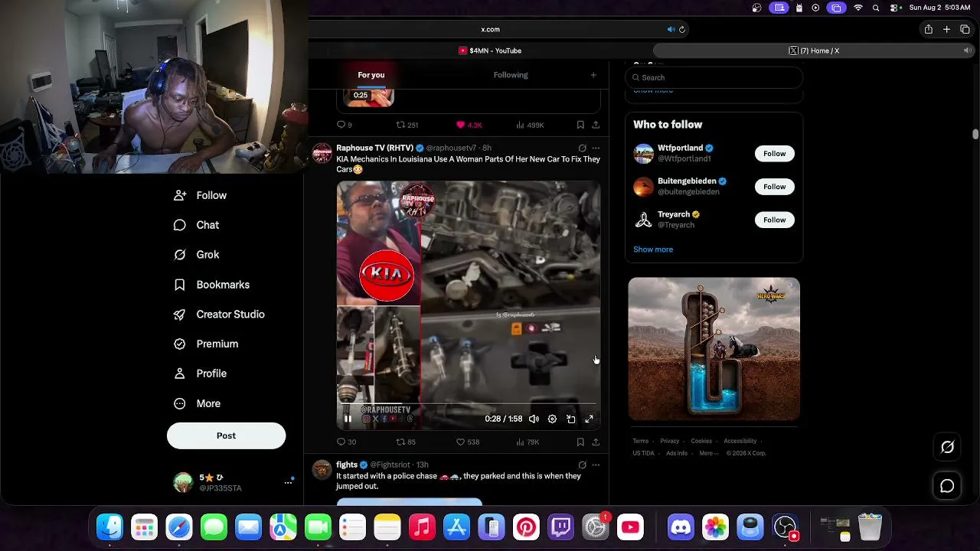Open the Hero Wars ad image
980x551 pixels.
coord(714,349)
